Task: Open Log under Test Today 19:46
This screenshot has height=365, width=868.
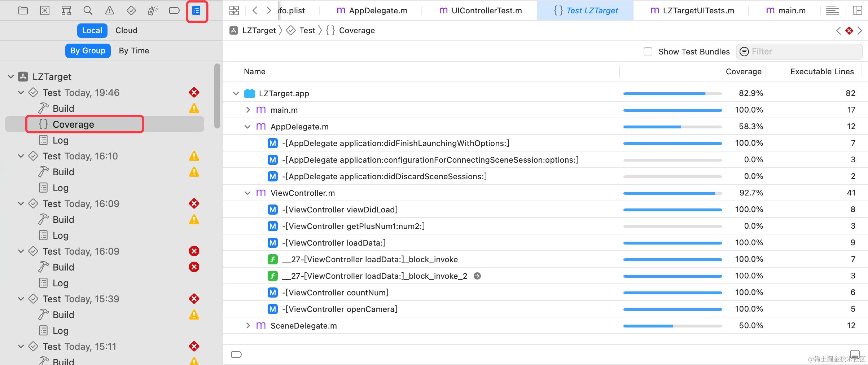Action: 61,140
